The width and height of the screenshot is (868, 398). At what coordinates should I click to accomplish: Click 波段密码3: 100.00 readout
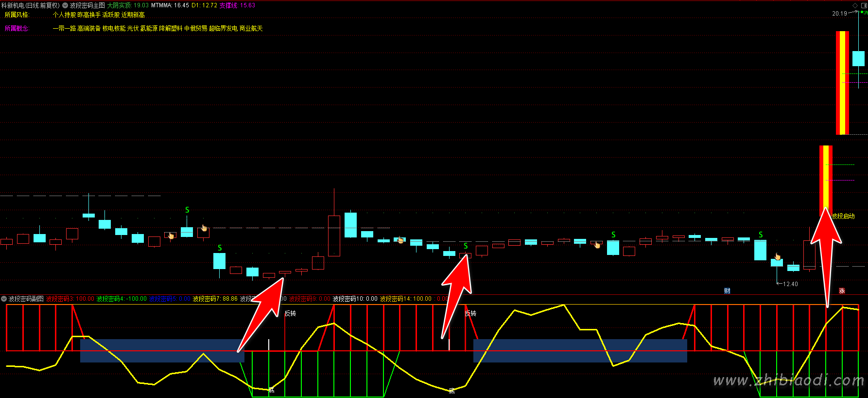coord(70,299)
